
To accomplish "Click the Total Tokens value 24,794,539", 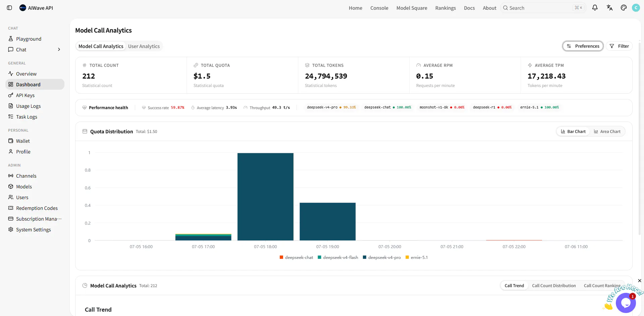I will (x=326, y=76).
